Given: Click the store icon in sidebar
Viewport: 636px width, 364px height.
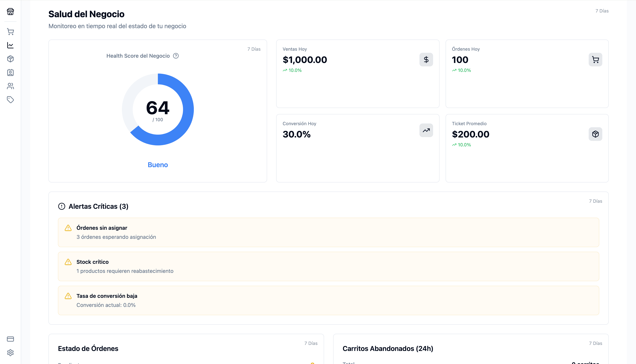Looking at the screenshot, I should click(x=10, y=12).
